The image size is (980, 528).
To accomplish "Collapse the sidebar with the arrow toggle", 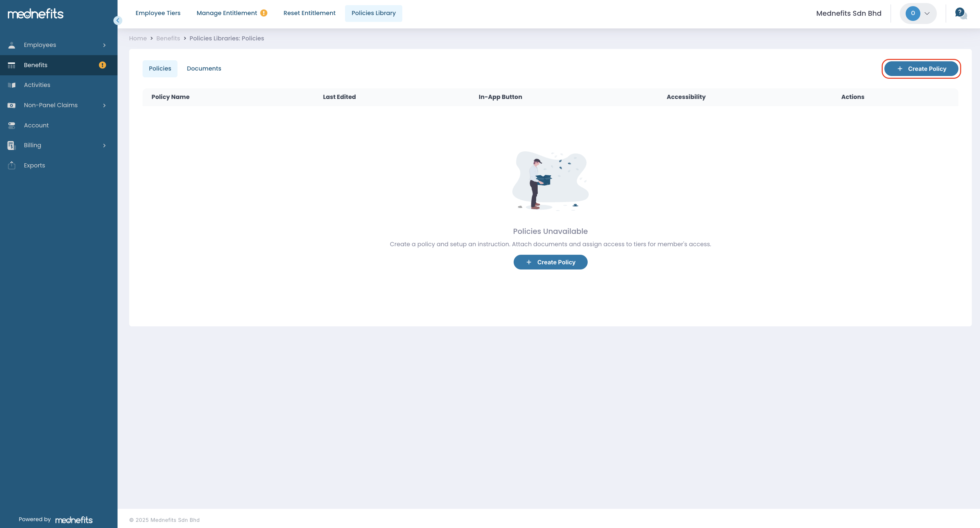I will [x=118, y=21].
